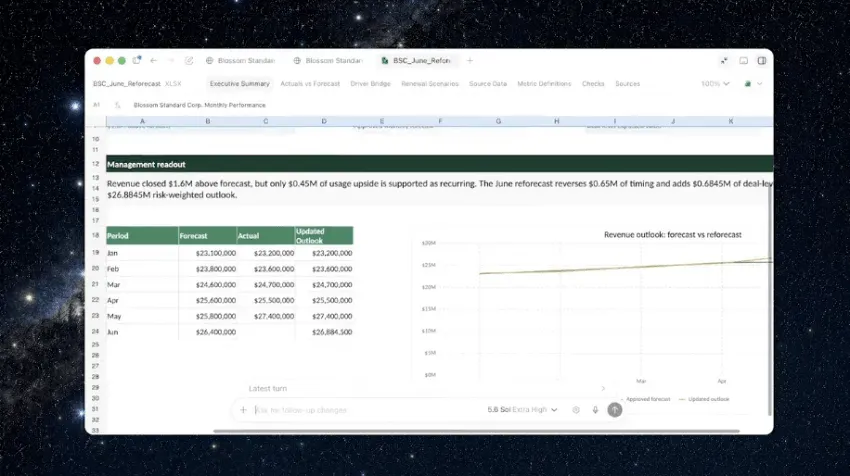Click the Approved forecast legend entry

[x=645, y=400]
